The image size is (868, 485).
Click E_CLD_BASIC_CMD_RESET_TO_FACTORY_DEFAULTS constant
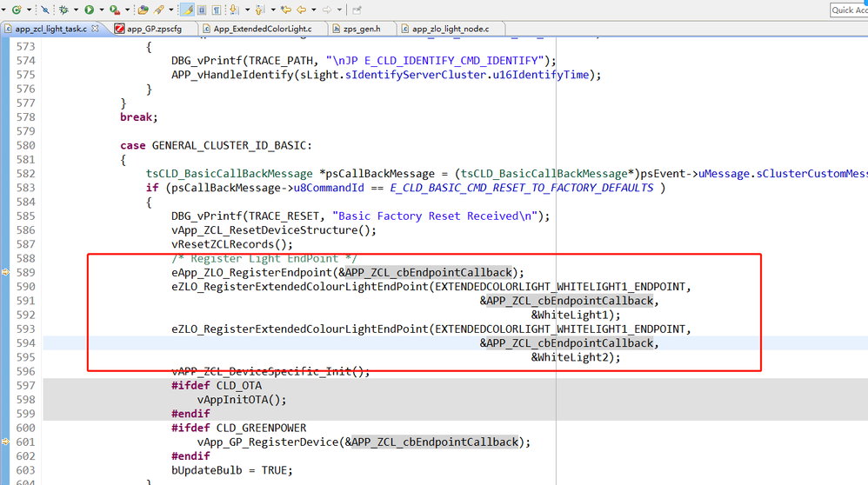pos(522,188)
